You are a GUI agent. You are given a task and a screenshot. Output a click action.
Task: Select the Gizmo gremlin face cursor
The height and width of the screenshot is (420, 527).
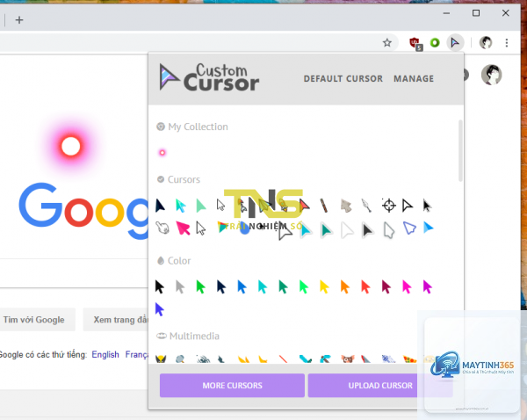(x=348, y=358)
